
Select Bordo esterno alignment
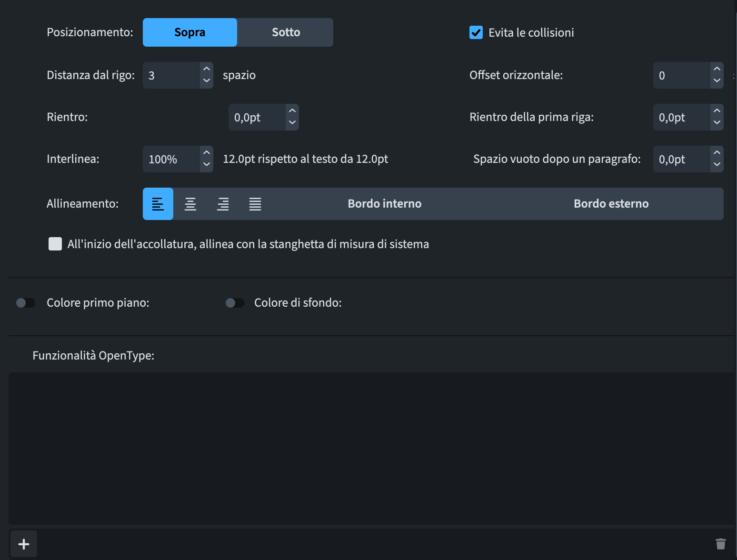coord(611,204)
